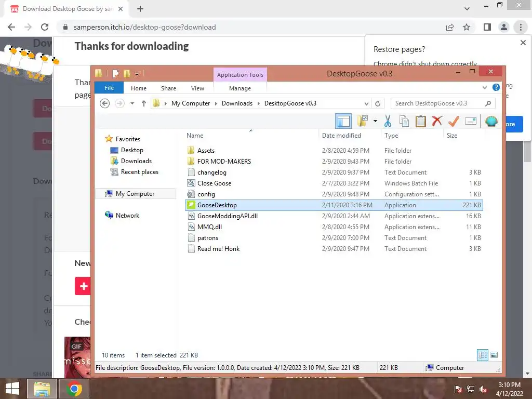
Task: Sort by Type column header
Action: pos(412,136)
